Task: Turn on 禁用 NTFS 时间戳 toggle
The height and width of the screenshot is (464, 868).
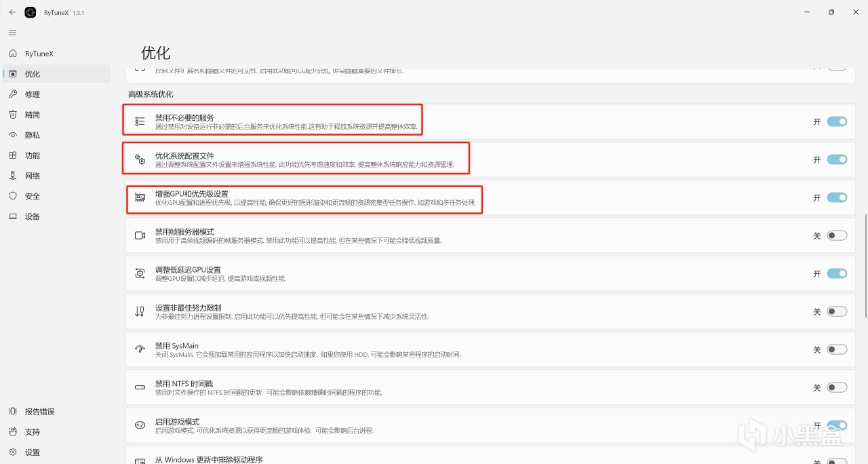Action: pyautogui.click(x=837, y=387)
